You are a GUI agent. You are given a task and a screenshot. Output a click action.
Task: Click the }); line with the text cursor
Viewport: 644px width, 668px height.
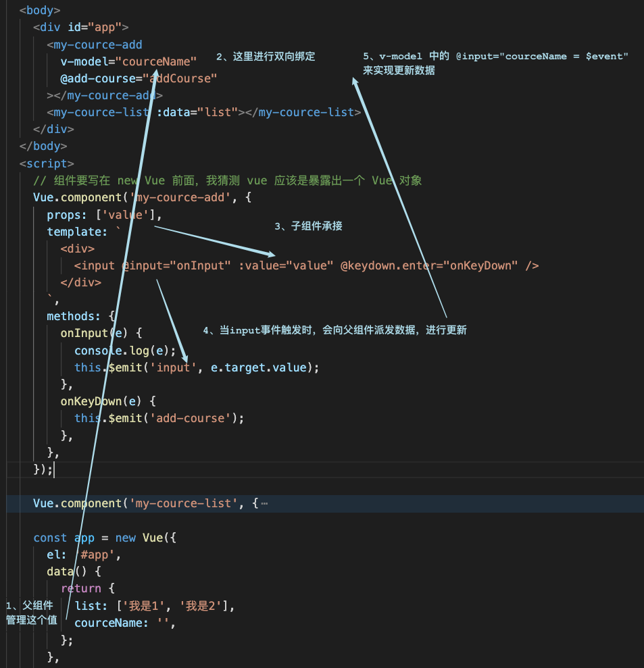point(43,469)
